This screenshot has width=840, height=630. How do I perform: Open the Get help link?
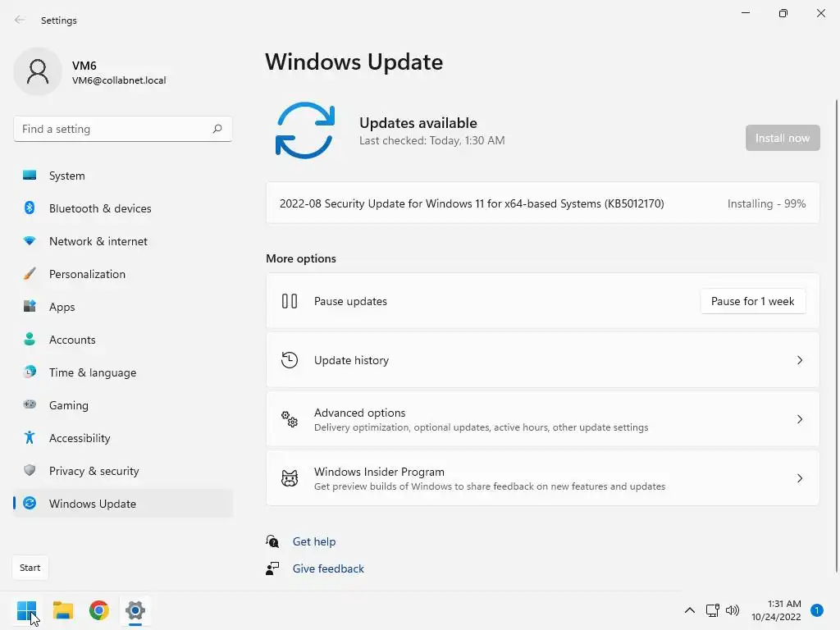click(x=314, y=541)
